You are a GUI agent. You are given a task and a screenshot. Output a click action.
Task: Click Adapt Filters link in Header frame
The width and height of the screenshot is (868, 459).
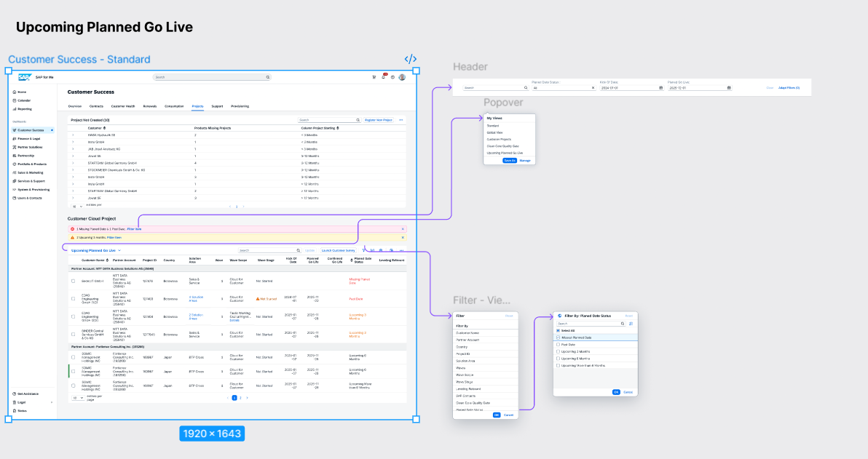(789, 88)
